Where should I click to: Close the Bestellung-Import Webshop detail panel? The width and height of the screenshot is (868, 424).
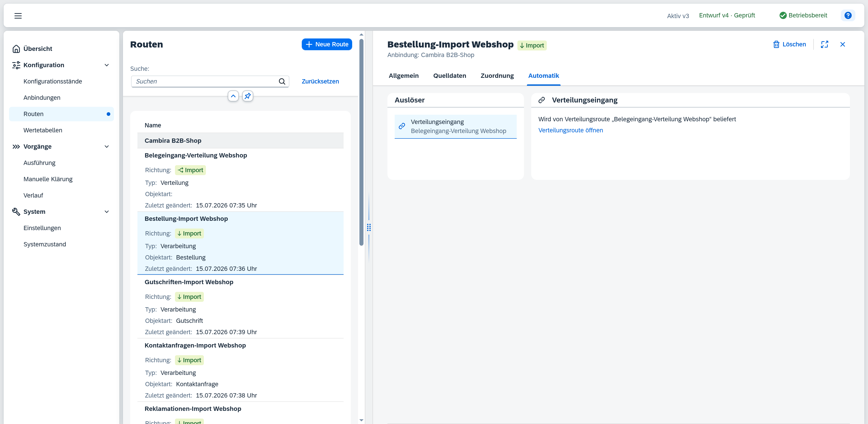(x=843, y=45)
